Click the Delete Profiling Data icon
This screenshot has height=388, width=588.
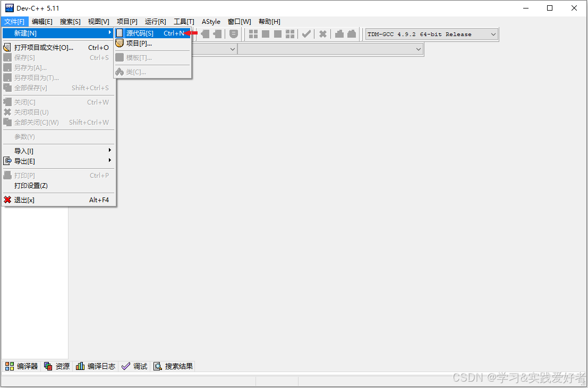(351, 33)
